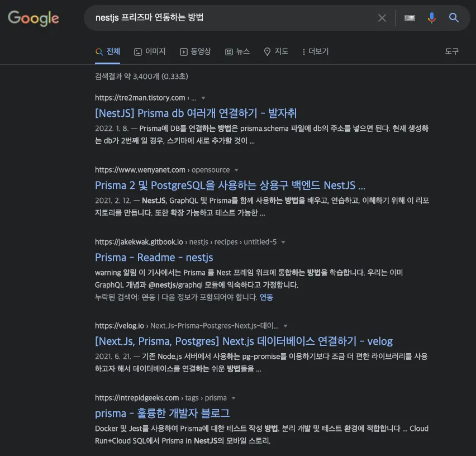Click the https://intrepidgeeks.com URL text
The image size is (476, 456).
pos(137,398)
